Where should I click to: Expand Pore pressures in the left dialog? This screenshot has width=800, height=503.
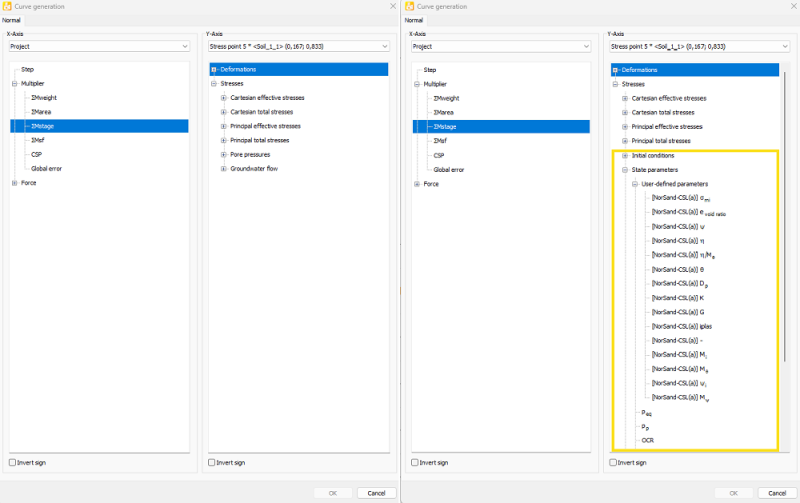pos(225,155)
